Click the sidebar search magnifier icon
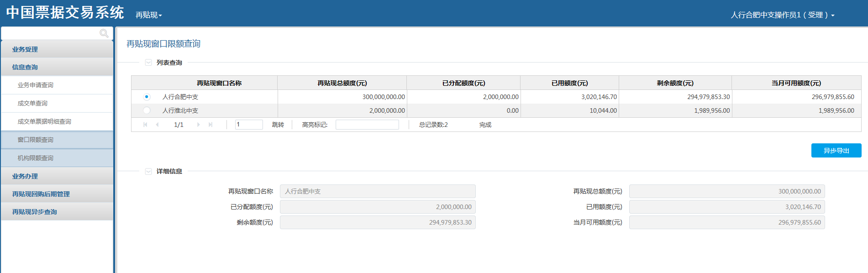Viewport: 868px width, 273px height. 104,33
